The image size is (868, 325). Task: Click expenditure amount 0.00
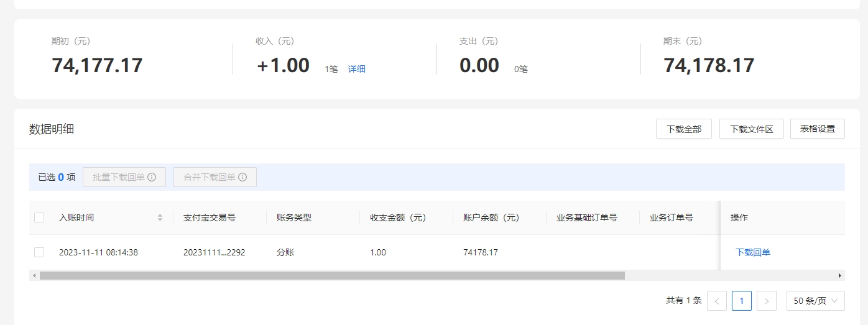click(479, 65)
